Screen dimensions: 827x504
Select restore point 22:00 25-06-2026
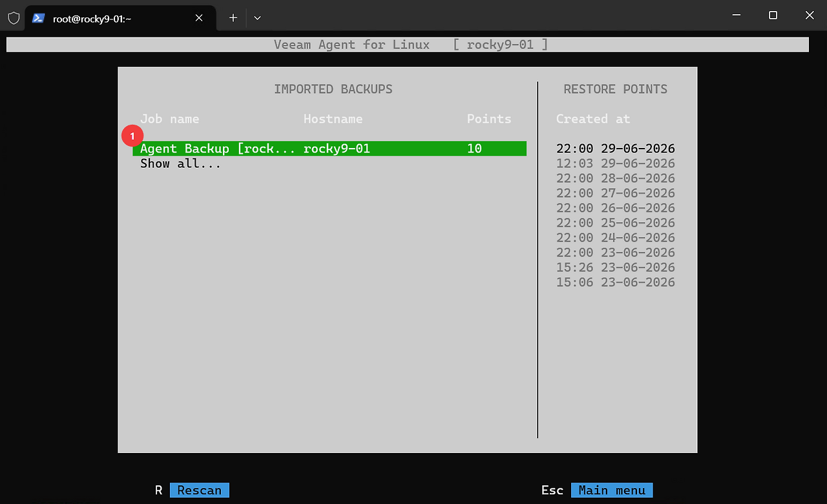pyautogui.click(x=616, y=223)
